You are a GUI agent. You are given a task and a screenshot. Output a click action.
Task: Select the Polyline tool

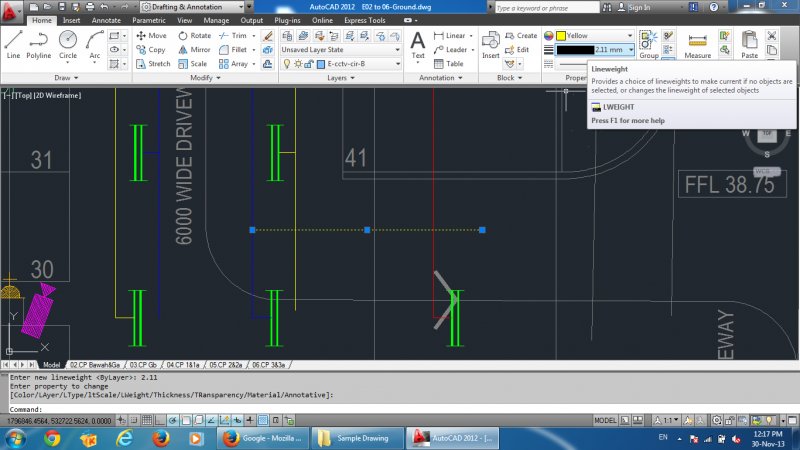pyautogui.click(x=39, y=45)
